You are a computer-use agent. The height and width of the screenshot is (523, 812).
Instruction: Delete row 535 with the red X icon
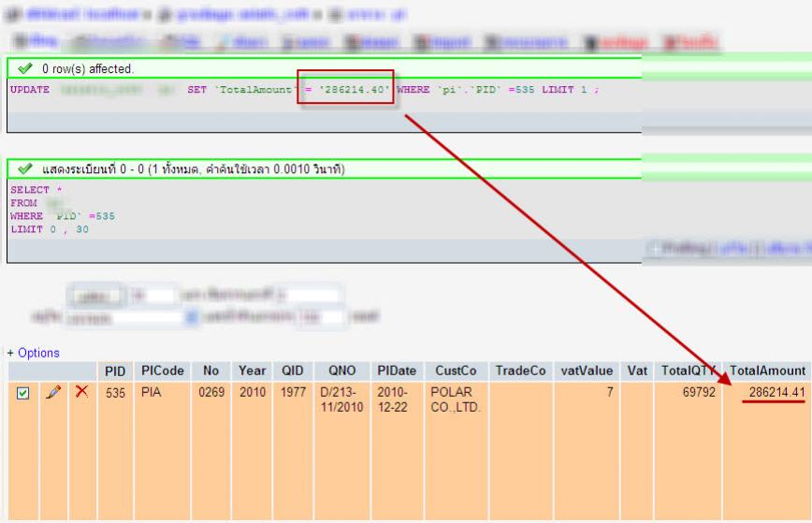[81, 391]
